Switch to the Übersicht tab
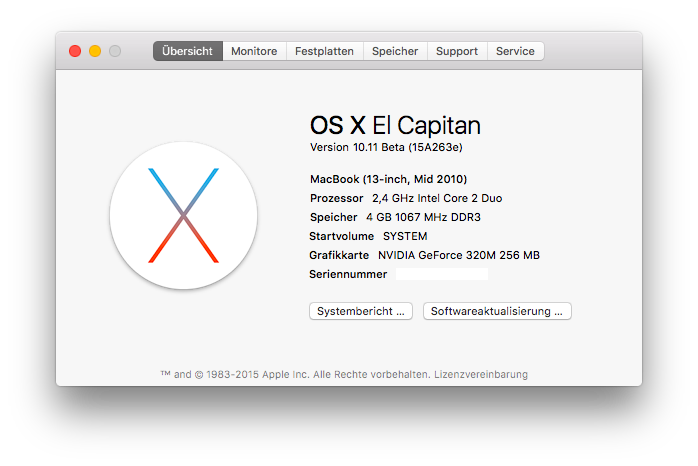Image resolution: width=698 pixels, height=466 pixels. 188,51
